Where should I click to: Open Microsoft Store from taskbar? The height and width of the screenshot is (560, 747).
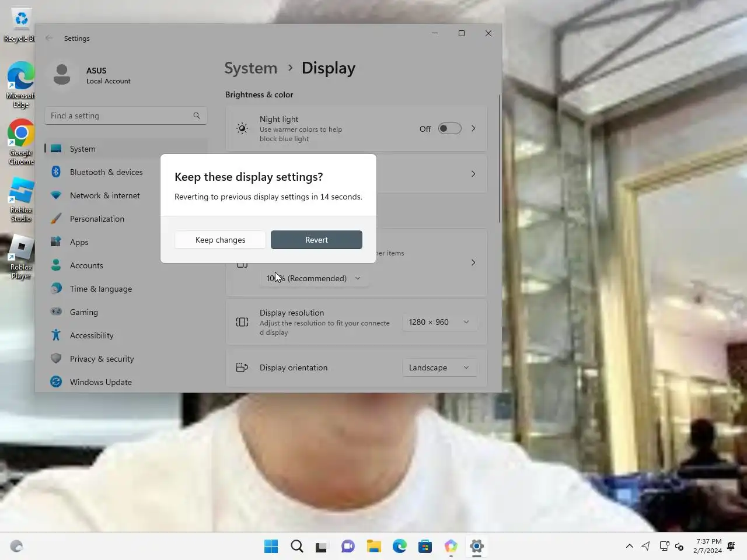[425, 547]
